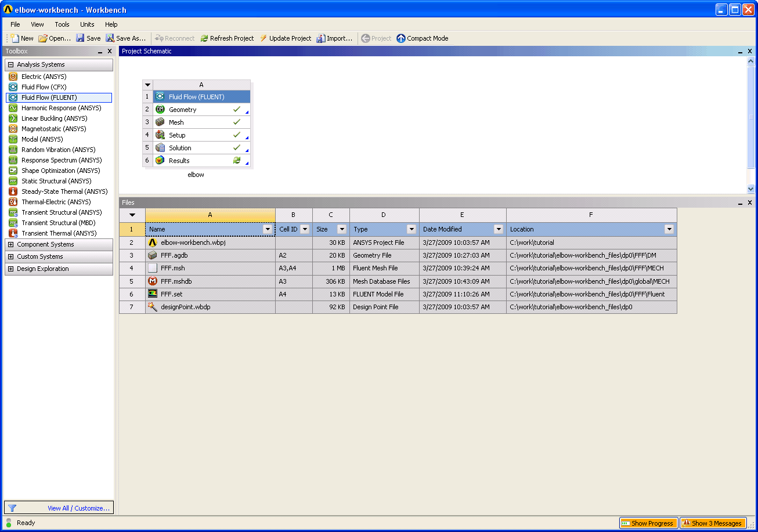Click the New project toolbar icon
758x532 pixels.
coord(15,38)
